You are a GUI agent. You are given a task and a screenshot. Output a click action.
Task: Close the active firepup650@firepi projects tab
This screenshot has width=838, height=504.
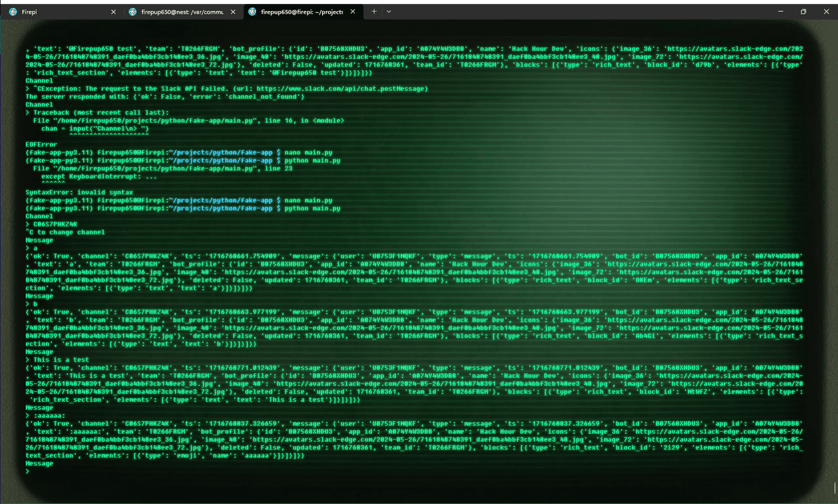click(x=353, y=12)
